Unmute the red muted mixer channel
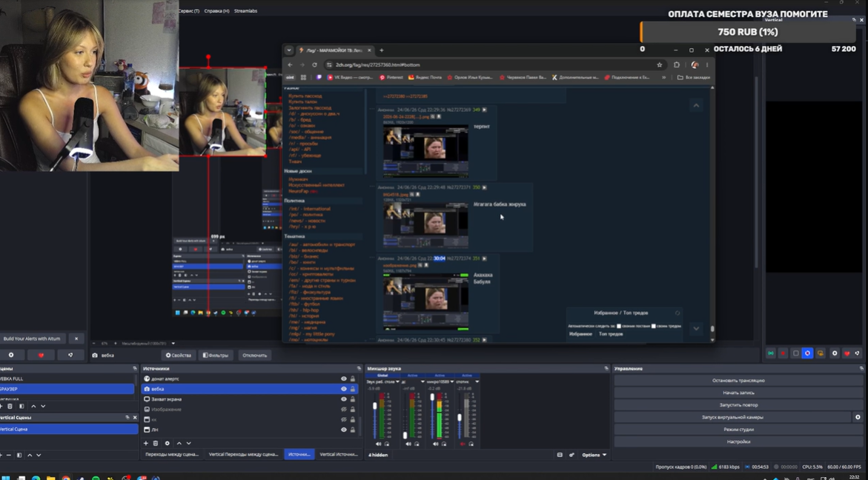 pos(463,444)
